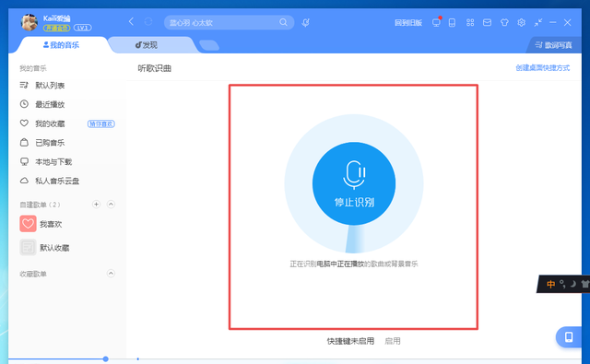This screenshot has height=364, width=590.
Task: Go back with the left arrow
Action: (x=131, y=22)
